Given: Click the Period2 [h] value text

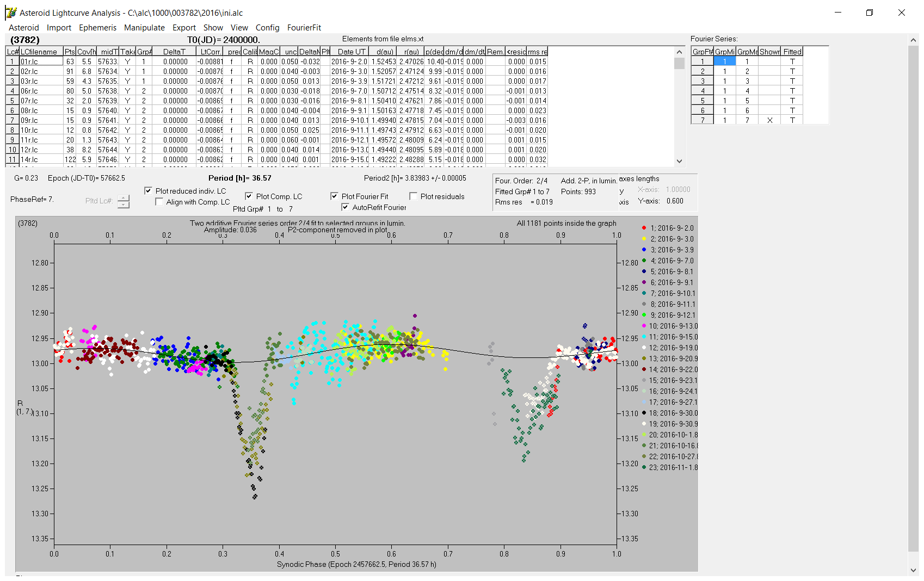Looking at the screenshot, I should coord(415,178).
